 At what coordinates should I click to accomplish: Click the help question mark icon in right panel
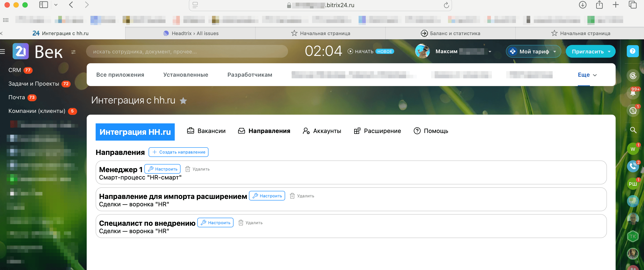[633, 51]
